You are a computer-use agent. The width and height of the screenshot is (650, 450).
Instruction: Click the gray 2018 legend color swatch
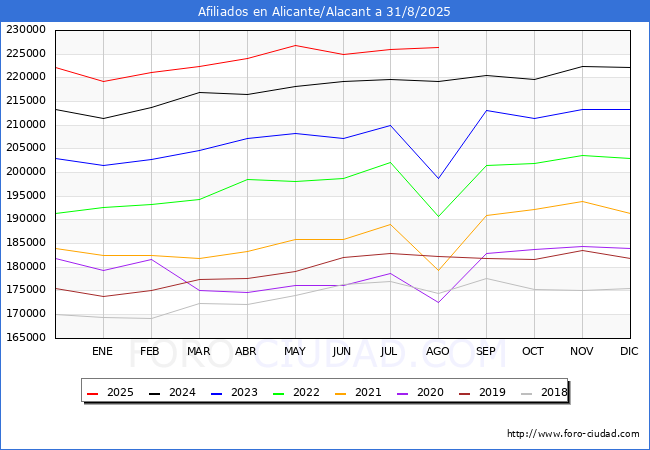pos(526,393)
